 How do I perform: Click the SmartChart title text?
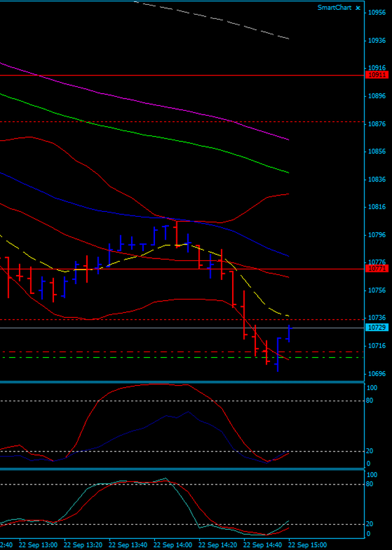(x=334, y=7)
